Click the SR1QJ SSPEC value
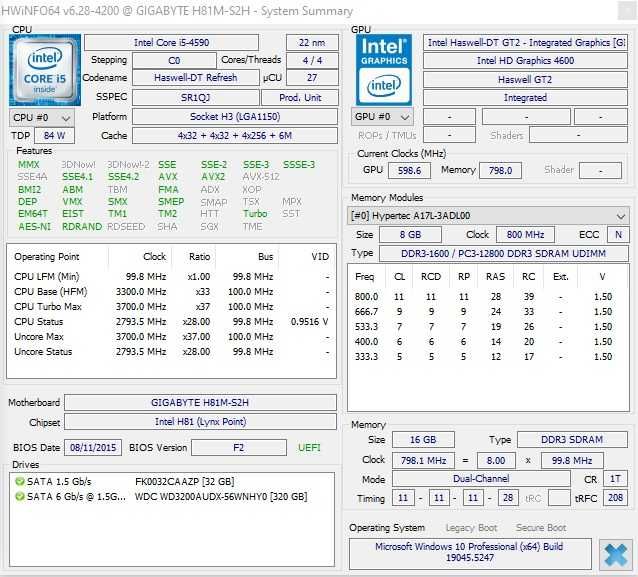This screenshot has height=577, width=638. pyautogui.click(x=195, y=98)
